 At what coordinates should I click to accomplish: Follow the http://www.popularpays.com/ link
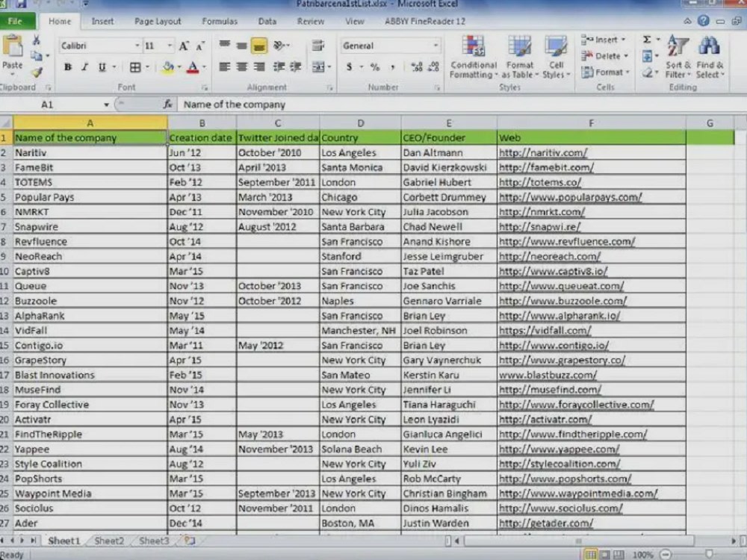tap(570, 197)
